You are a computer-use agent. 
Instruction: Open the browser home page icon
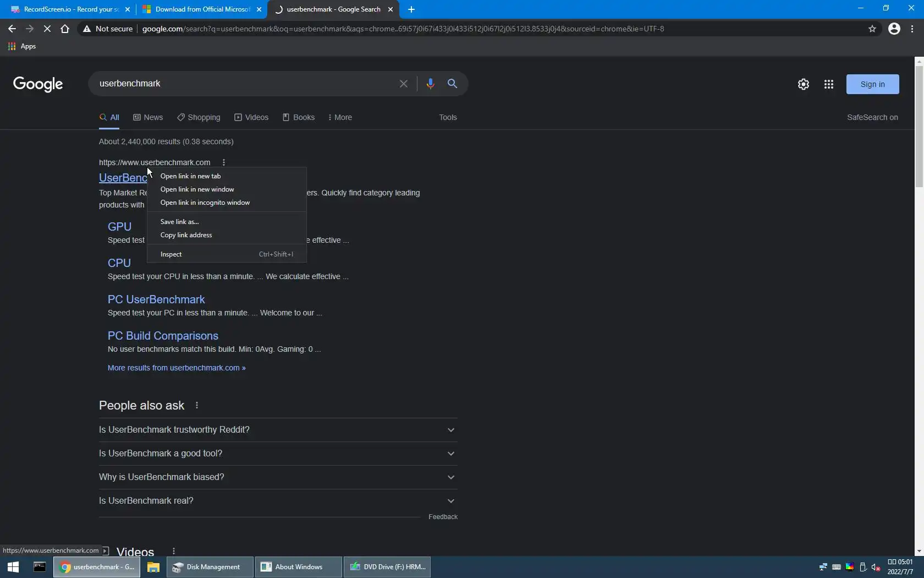pyautogui.click(x=65, y=29)
